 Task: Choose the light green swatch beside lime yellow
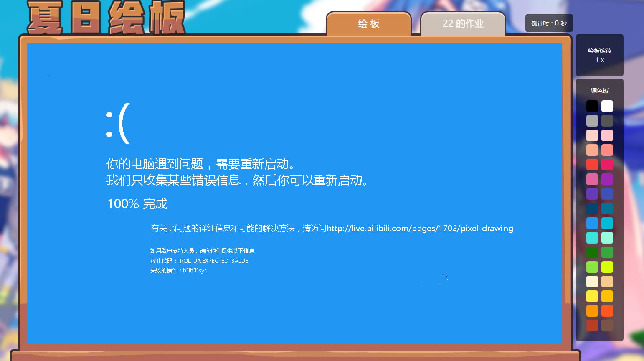click(x=592, y=267)
